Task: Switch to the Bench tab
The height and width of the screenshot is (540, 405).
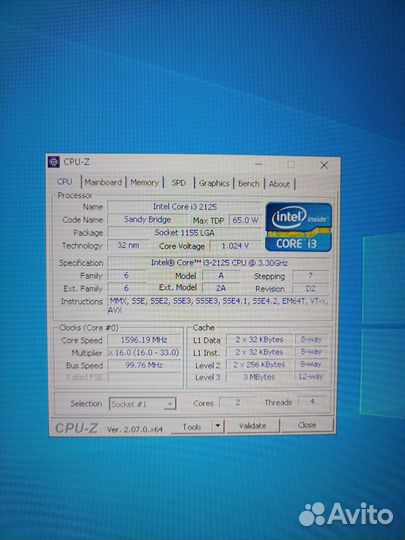Action: coord(248,184)
